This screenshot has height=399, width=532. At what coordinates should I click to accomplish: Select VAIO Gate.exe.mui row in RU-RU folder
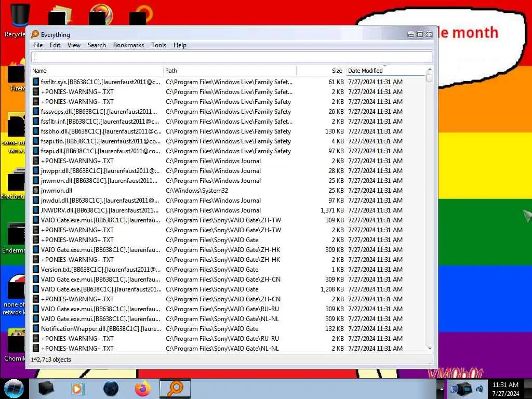(229, 309)
